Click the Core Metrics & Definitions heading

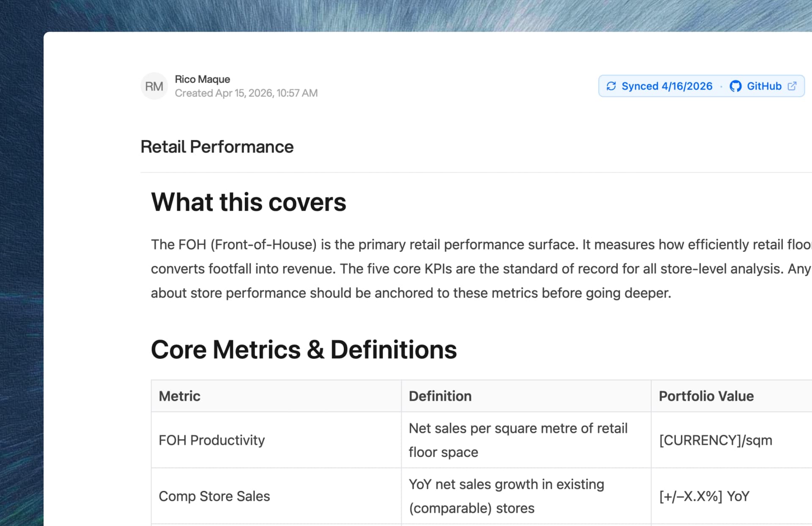[304, 350]
